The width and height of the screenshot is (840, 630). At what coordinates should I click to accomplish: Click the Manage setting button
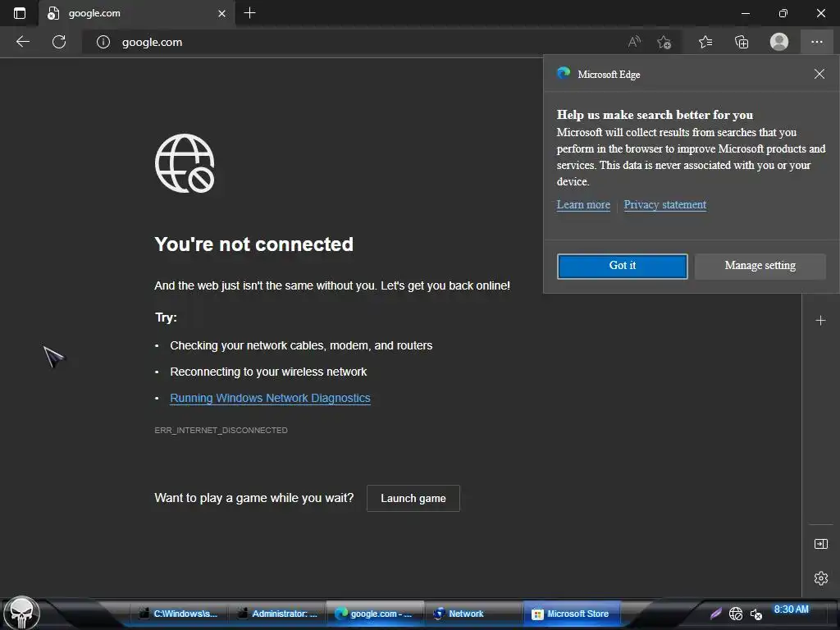pos(760,267)
